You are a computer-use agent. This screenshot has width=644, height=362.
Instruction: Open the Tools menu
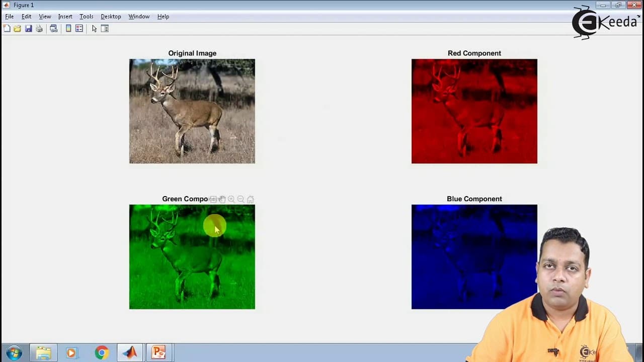[x=86, y=16]
